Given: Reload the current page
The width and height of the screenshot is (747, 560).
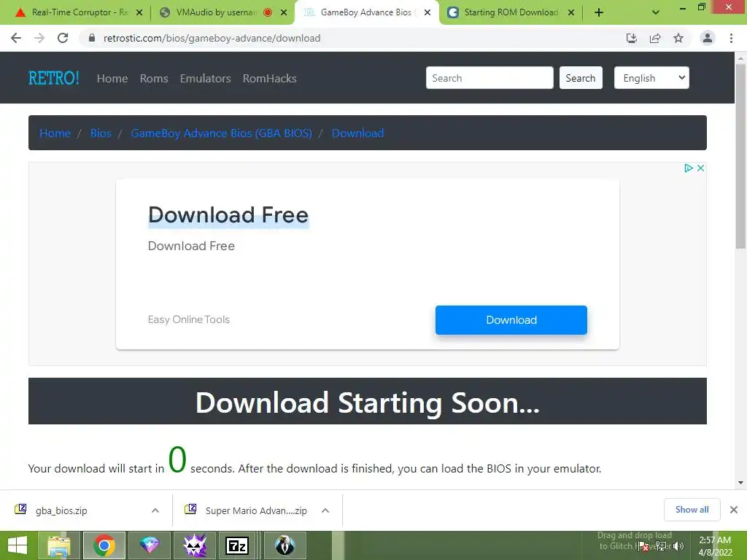Looking at the screenshot, I should click(63, 38).
